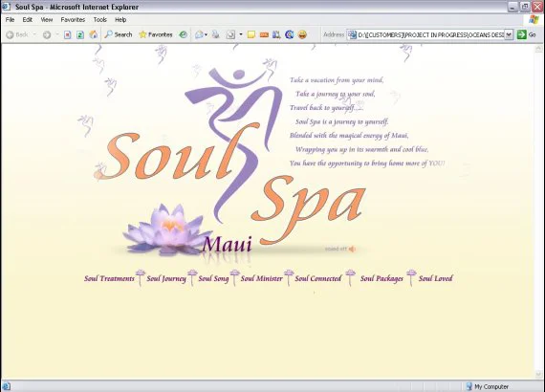
Task: Open the Favorites pane
Action: click(155, 34)
